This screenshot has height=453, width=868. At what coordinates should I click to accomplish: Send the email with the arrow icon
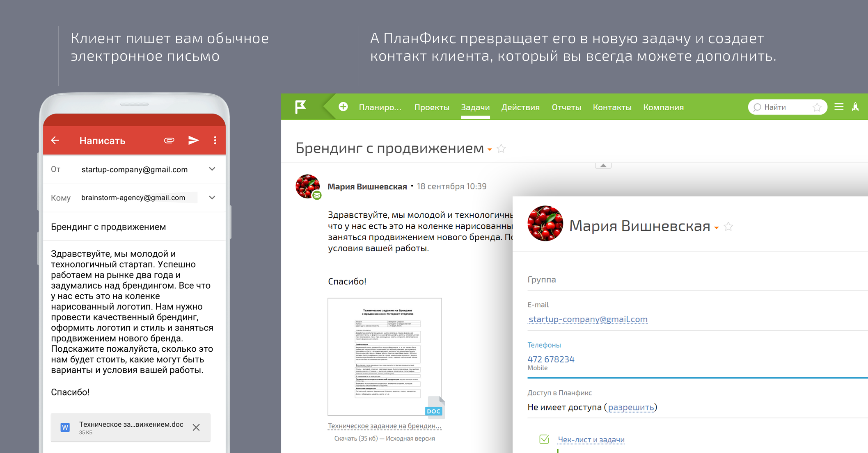(x=193, y=141)
